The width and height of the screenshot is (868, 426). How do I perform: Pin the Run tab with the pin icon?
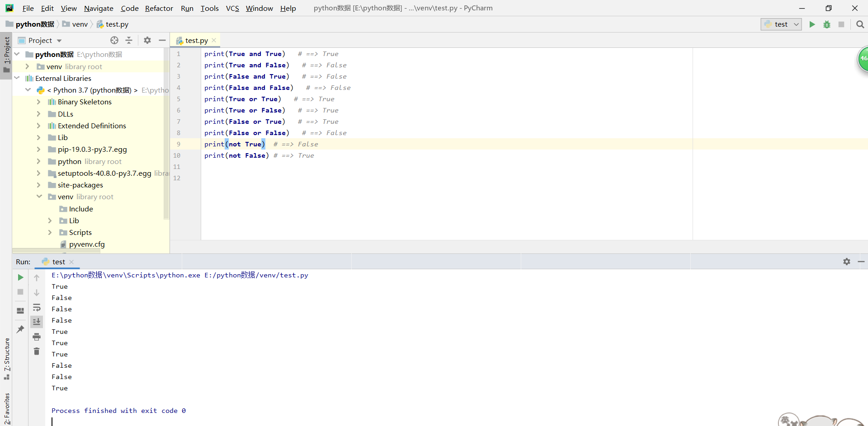pos(20,329)
